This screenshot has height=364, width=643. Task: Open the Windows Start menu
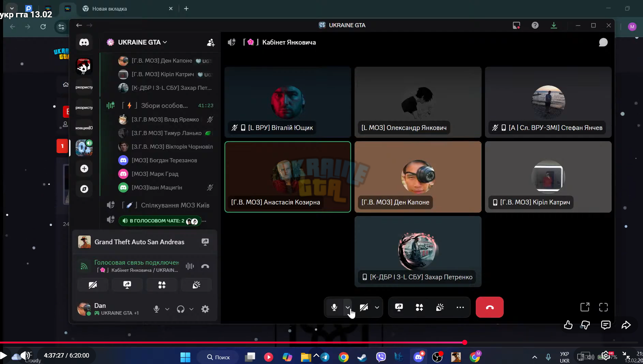[x=185, y=357]
